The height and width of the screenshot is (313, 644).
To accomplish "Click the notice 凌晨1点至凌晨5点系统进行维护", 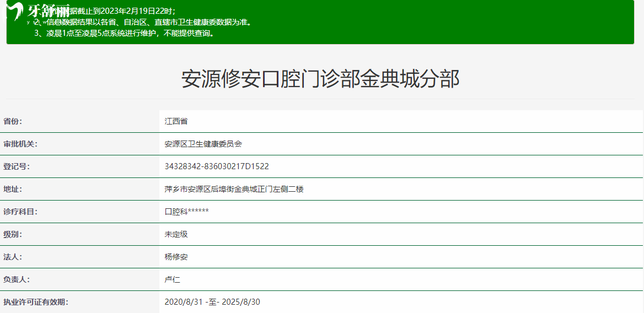I will coord(125,33).
